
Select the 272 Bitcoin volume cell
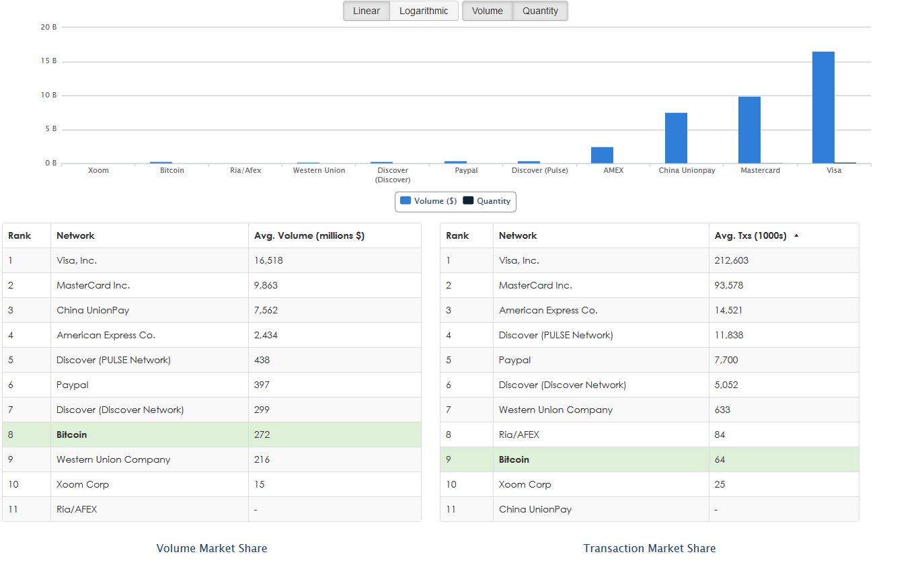(335, 434)
